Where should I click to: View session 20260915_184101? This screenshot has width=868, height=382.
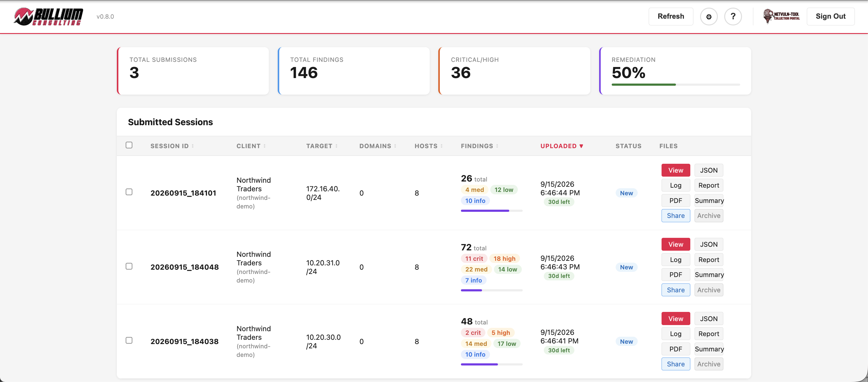(x=676, y=170)
